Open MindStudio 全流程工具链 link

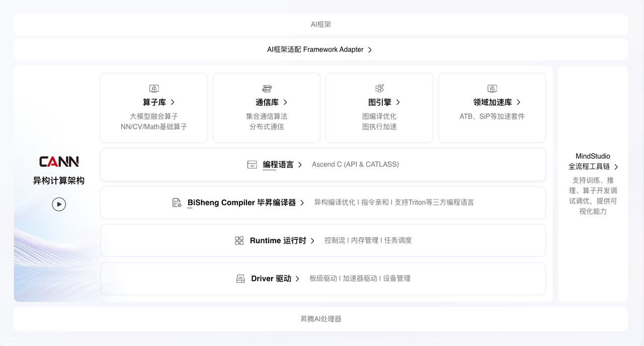[593, 161]
